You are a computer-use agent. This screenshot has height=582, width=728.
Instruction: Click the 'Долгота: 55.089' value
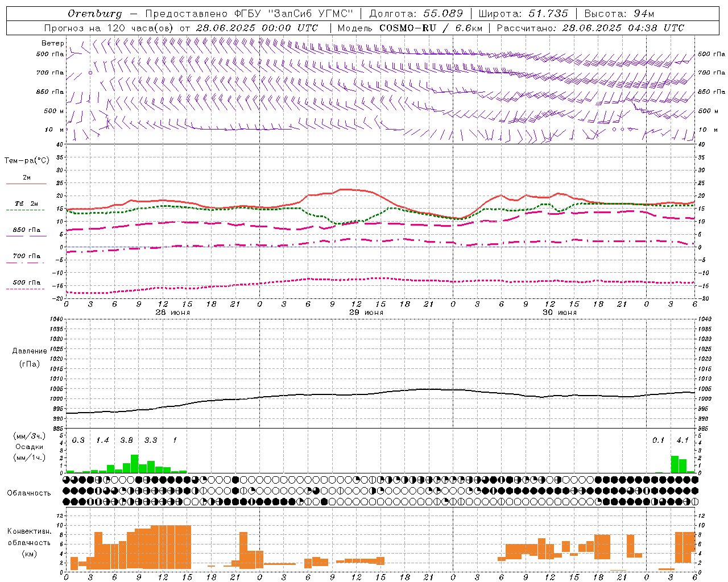[416, 14]
